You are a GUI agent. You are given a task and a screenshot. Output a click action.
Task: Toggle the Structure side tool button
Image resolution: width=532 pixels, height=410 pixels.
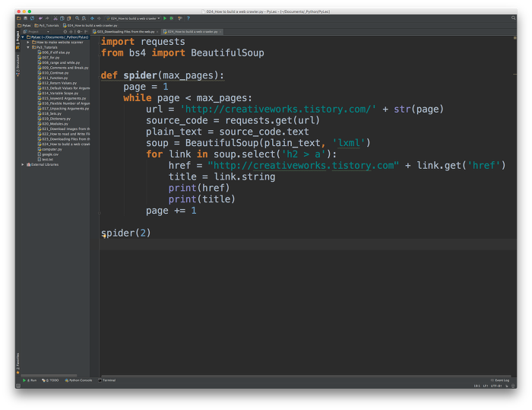pyautogui.click(x=17, y=65)
